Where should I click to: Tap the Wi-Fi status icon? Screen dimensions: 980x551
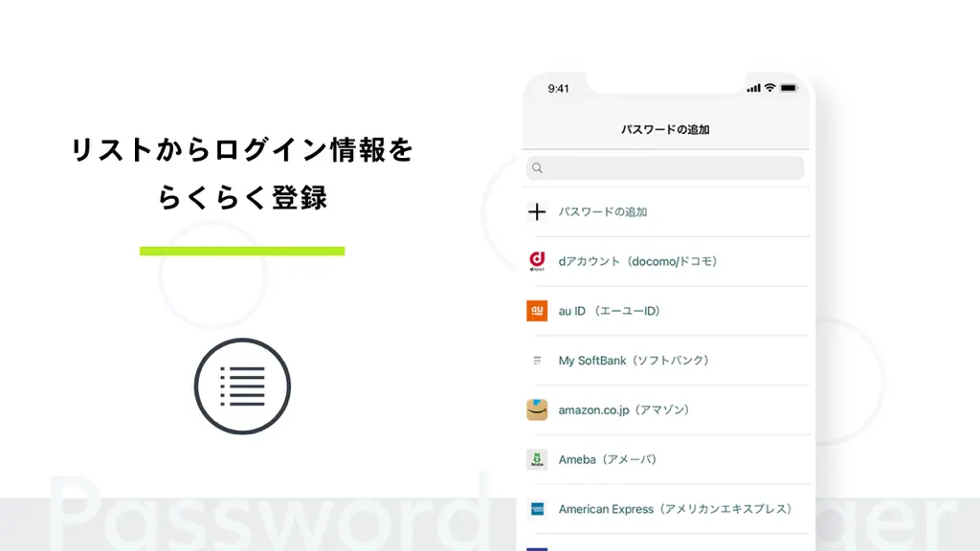pos(770,88)
